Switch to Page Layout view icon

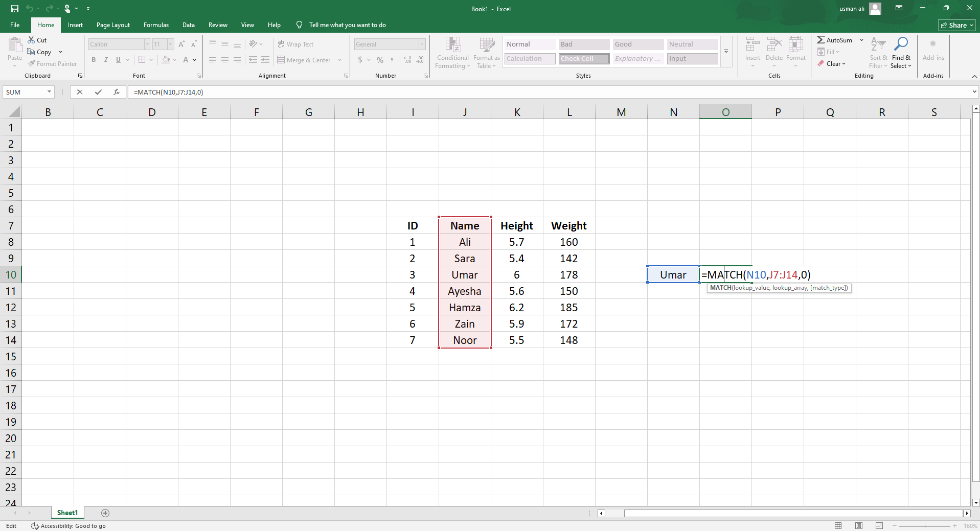coord(859,525)
